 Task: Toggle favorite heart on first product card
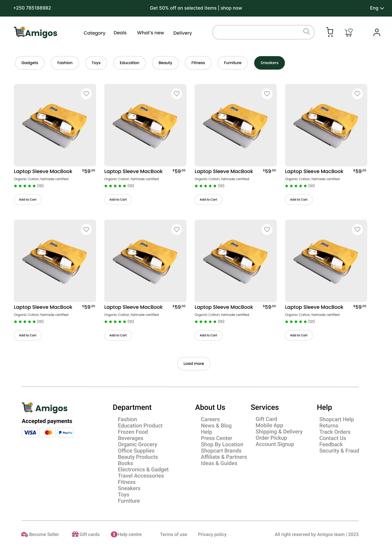[x=86, y=94]
